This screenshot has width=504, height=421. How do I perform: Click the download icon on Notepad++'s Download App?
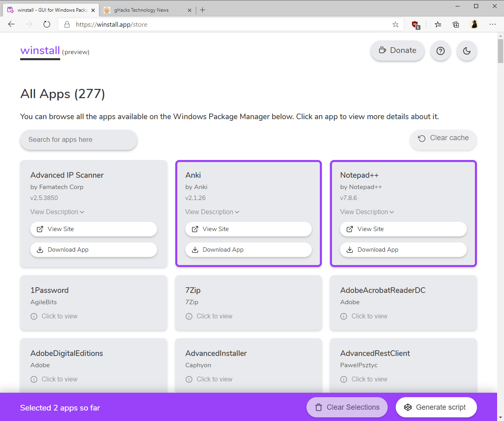pyautogui.click(x=349, y=250)
